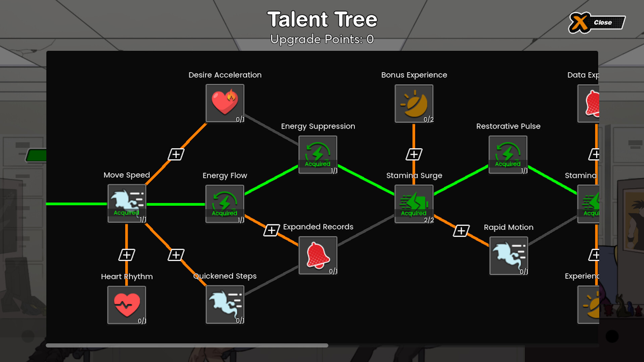Click the horizontal scrollbar under the tree
The height and width of the screenshot is (362, 644).
187,345
